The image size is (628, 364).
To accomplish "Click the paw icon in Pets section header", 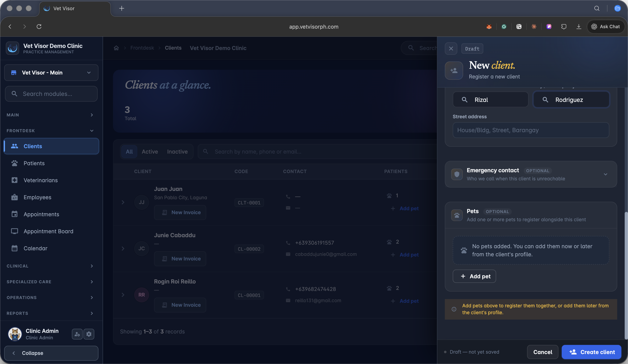I will 457,215.
